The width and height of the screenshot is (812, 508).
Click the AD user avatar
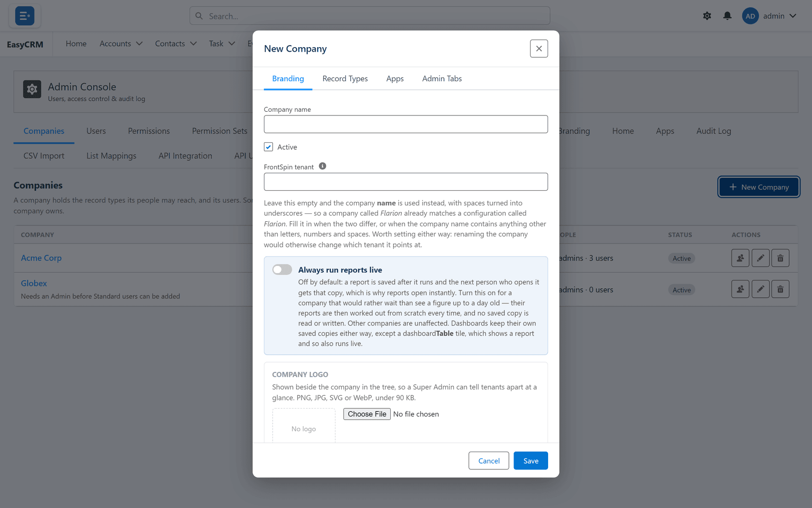(750, 16)
